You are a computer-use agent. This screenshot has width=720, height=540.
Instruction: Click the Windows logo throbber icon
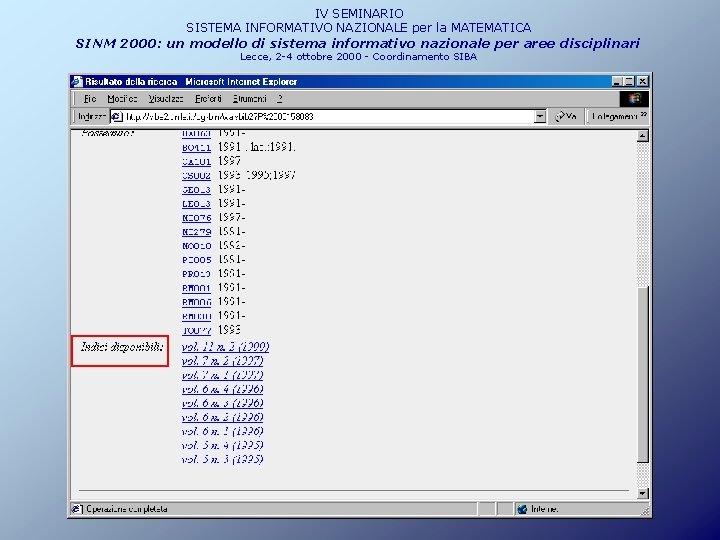634,99
